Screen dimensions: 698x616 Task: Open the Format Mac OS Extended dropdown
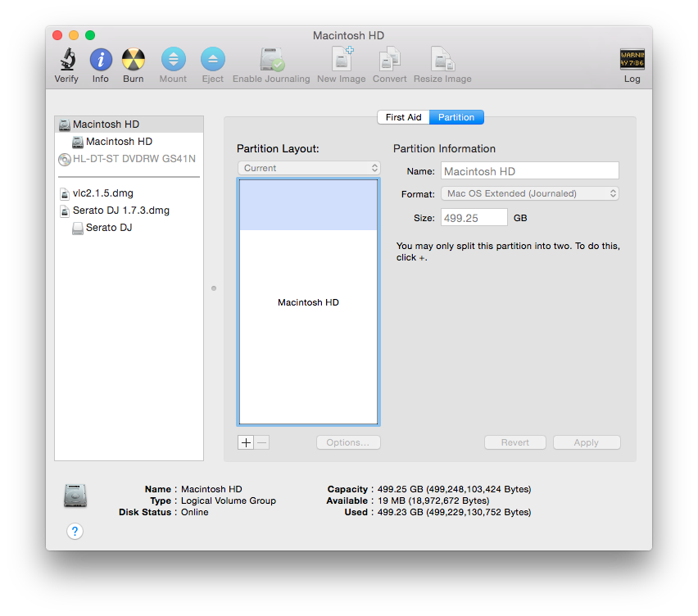(530, 193)
